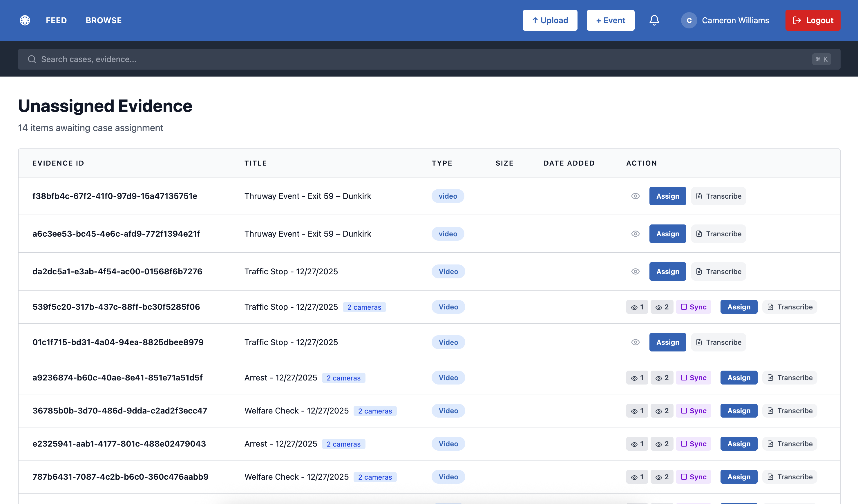Create a new event with + Event

coord(611,20)
